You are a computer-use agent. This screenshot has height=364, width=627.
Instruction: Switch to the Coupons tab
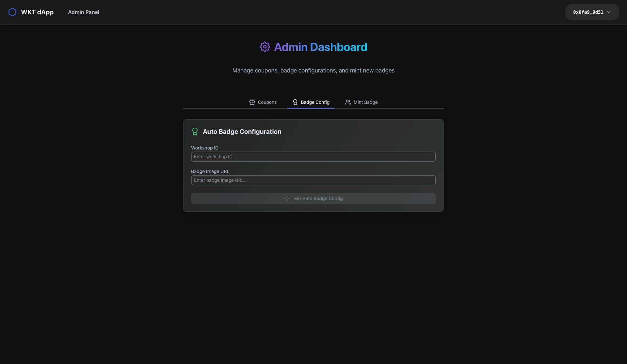pos(267,102)
